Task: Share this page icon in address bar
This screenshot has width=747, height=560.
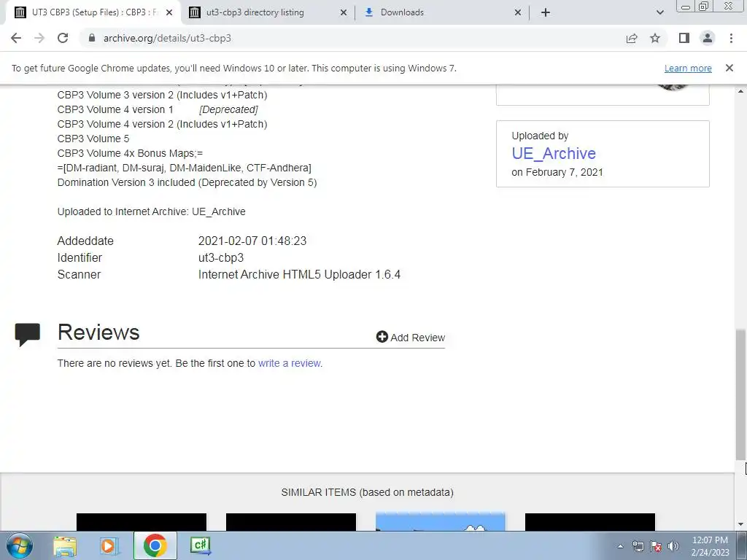Action: (x=632, y=38)
